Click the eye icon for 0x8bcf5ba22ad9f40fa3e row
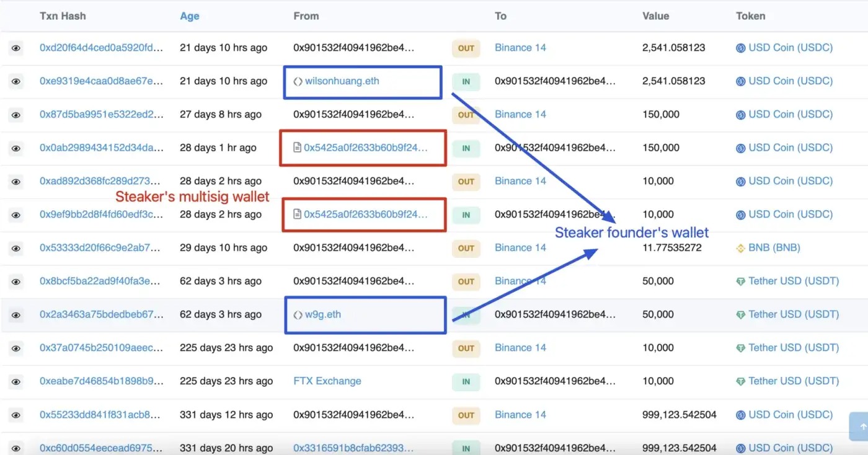Screen dimensions: 868x455 [16, 281]
